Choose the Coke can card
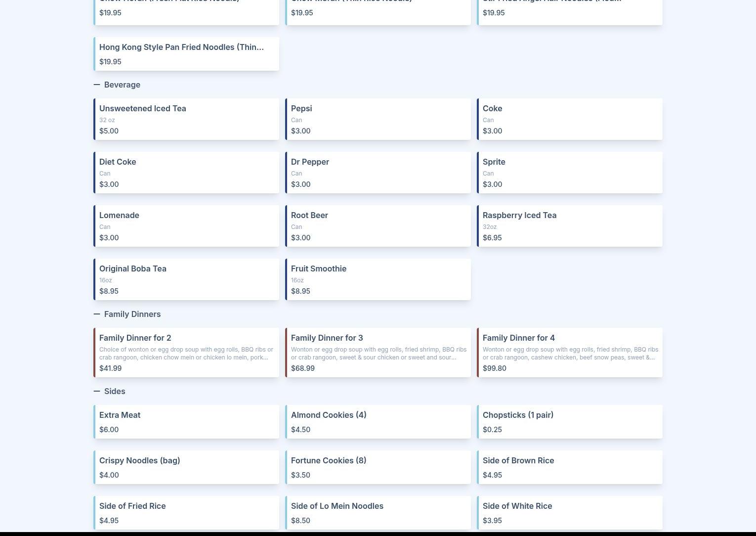The height and width of the screenshot is (536, 756). pos(570,119)
